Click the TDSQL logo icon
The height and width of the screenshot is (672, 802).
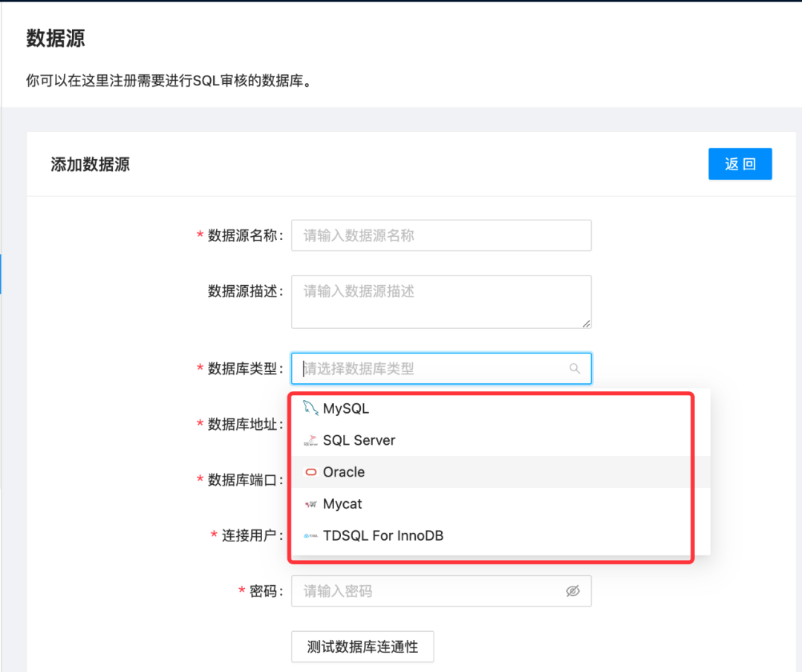coord(310,536)
